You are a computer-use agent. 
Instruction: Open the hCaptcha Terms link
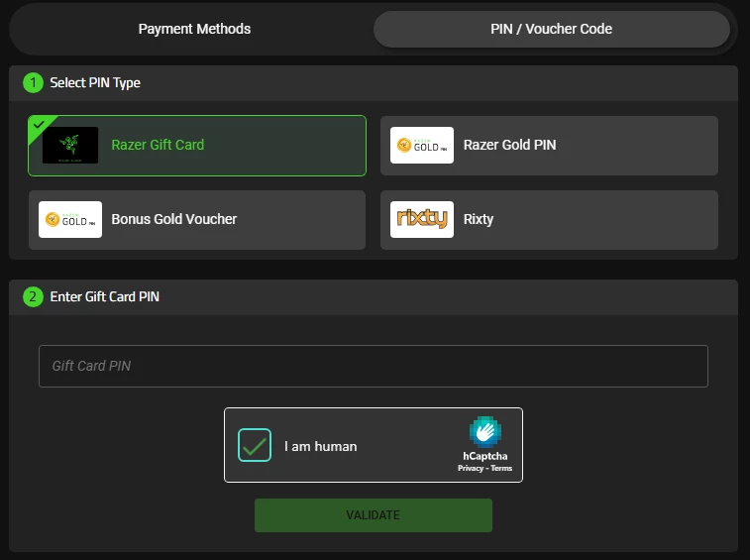pos(501,468)
